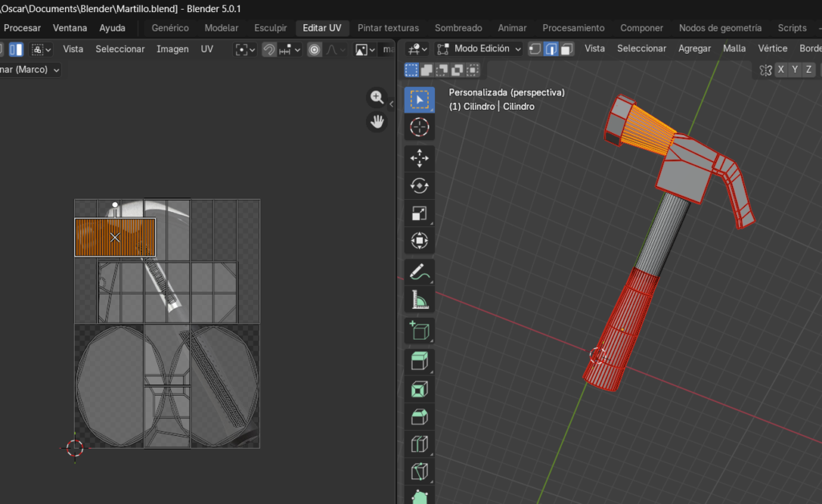Toggle proportional editing in UV editor
Viewport: 822px width, 504px height.
tap(314, 50)
